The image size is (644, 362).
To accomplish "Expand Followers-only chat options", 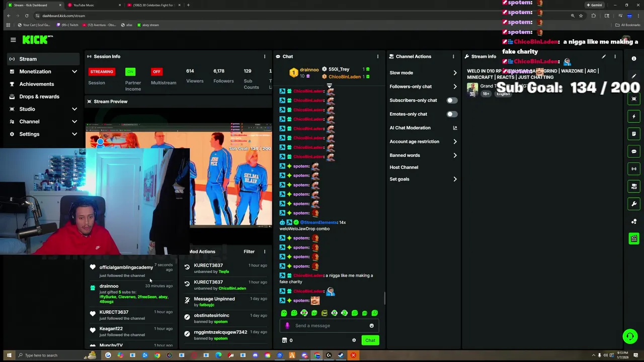I will click(x=455, y=86).
